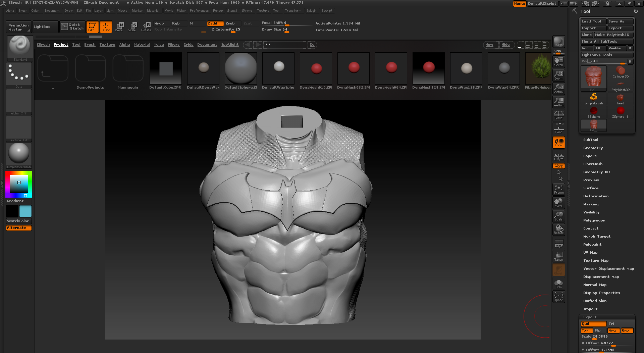Click the BPR render icon

(558, 41)
